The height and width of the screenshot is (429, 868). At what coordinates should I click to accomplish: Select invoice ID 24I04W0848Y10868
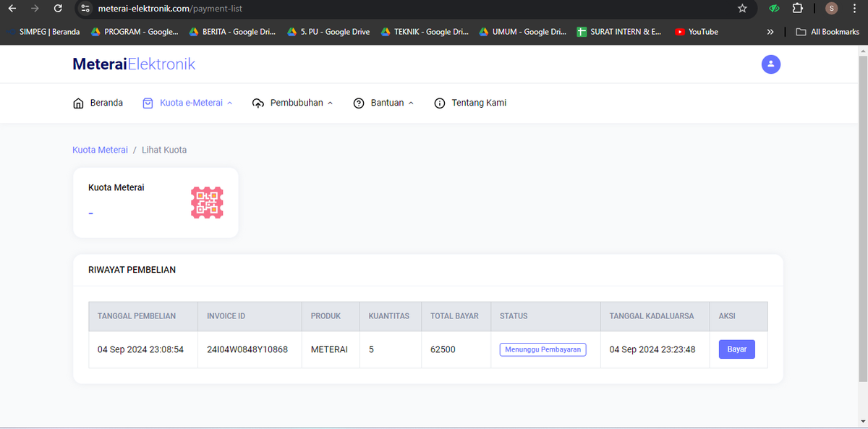click(x=247, y=349)
